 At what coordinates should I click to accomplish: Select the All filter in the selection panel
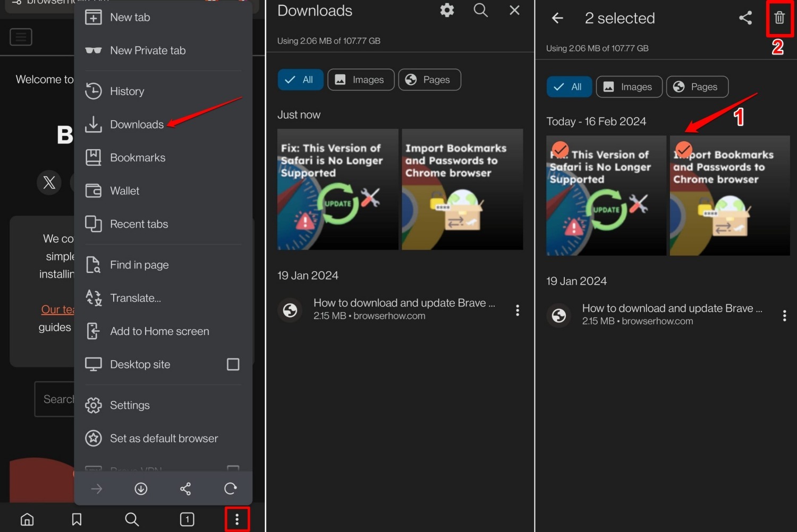coord(569,87)
